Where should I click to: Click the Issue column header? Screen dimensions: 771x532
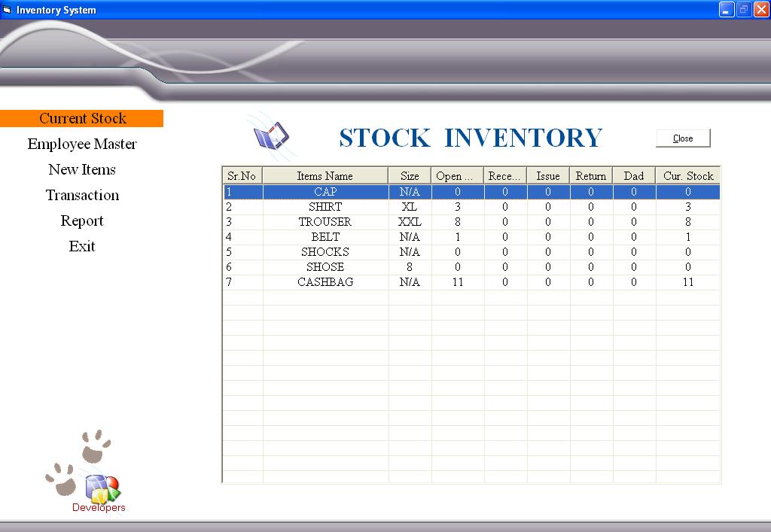[x=548, y=176]
